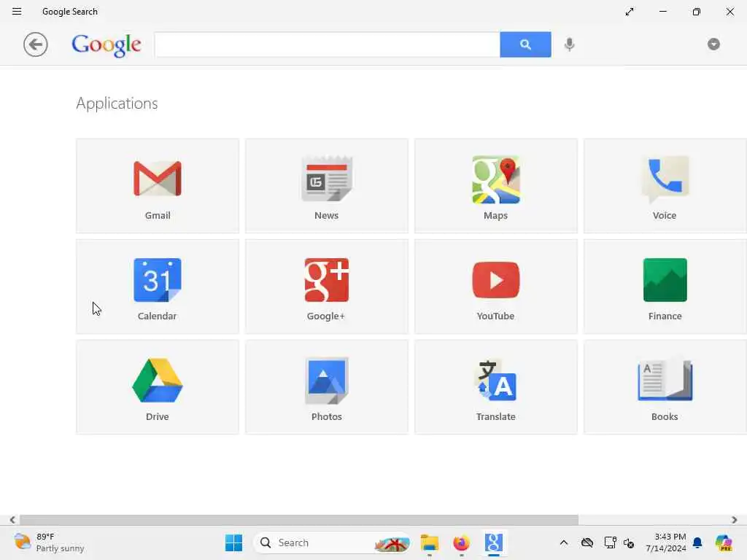
Task: Click the taskbar Search box
Action: click(x=332, y=542)
